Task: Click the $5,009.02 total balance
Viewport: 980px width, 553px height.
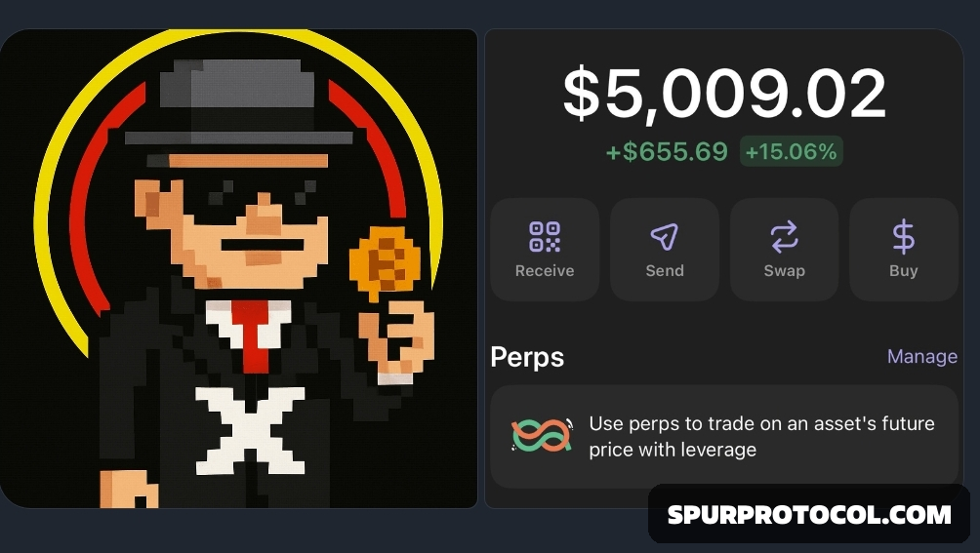Action: [723, 94]
